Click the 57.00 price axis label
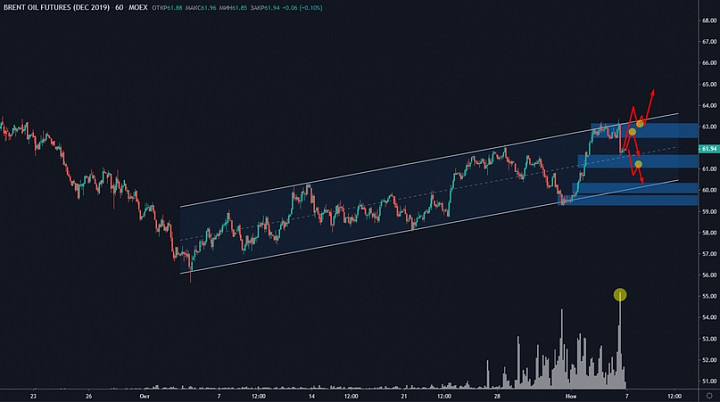Image resolution: width=720 pixels, height=402 pixels. click(x=709, y=254)
